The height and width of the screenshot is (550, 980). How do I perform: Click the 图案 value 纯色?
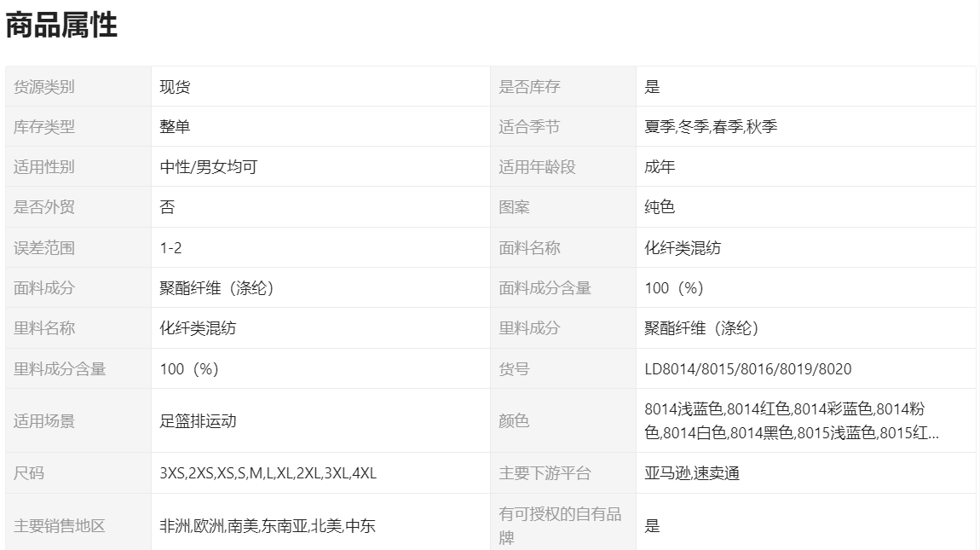coord(660,207)
